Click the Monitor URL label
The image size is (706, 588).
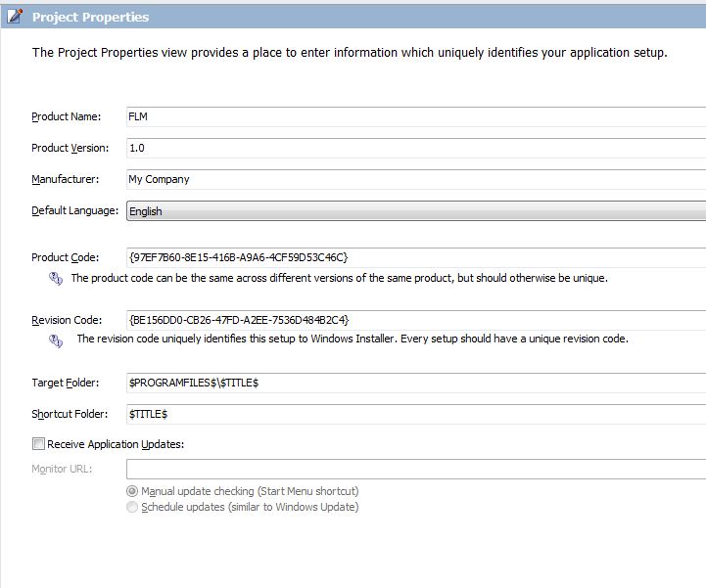(62, 469)
